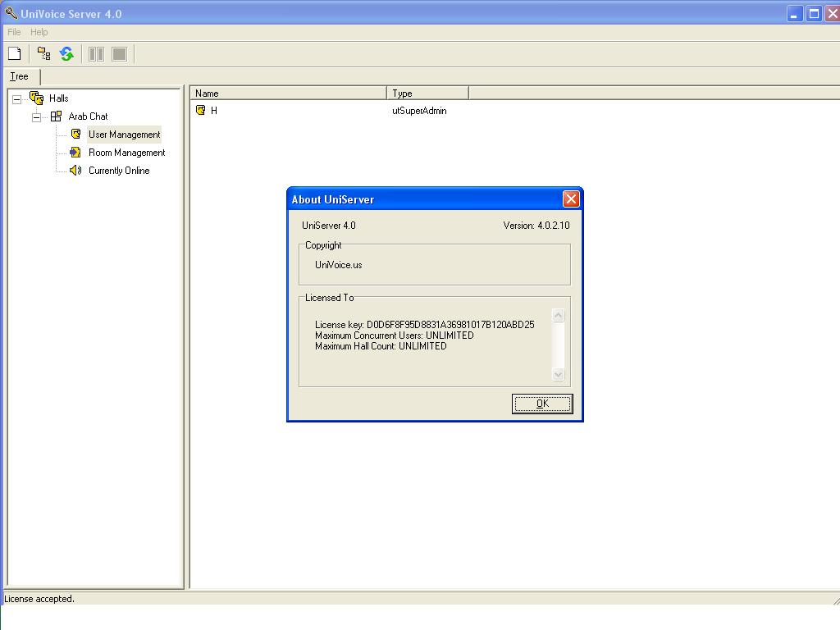Click the Room Management arrow icon

tap(75, 153)
